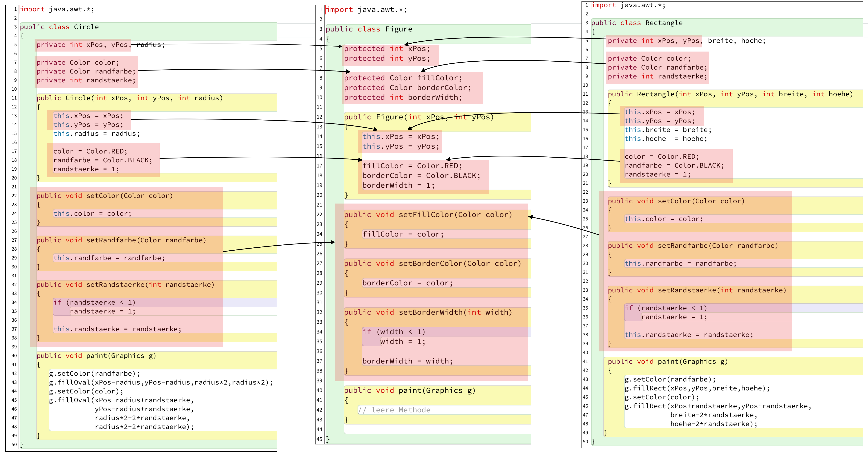The width and height of the screenshot is (868, 461).
Task: Click the Rectangle constructor signature line
Action: pos(730,94)
